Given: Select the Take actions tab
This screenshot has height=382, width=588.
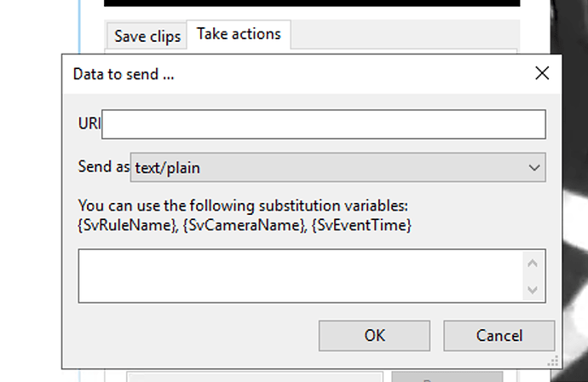Looking at the screenshot, I should (x=239, y=34).
